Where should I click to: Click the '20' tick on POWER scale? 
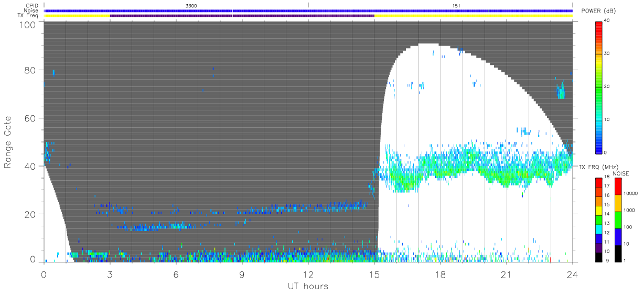click(607, 87)
